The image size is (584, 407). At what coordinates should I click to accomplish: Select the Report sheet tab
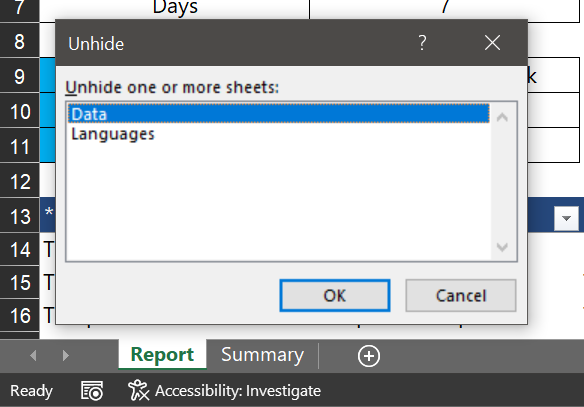tap(162, 354)
